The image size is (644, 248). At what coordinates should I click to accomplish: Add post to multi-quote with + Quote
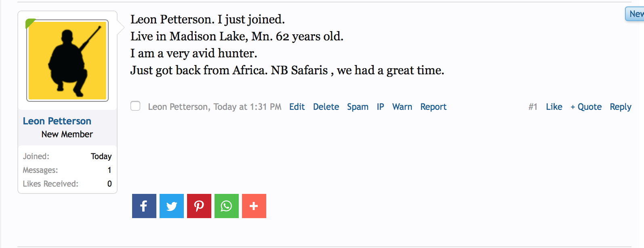pyautogui.click(x=586, y=107)
